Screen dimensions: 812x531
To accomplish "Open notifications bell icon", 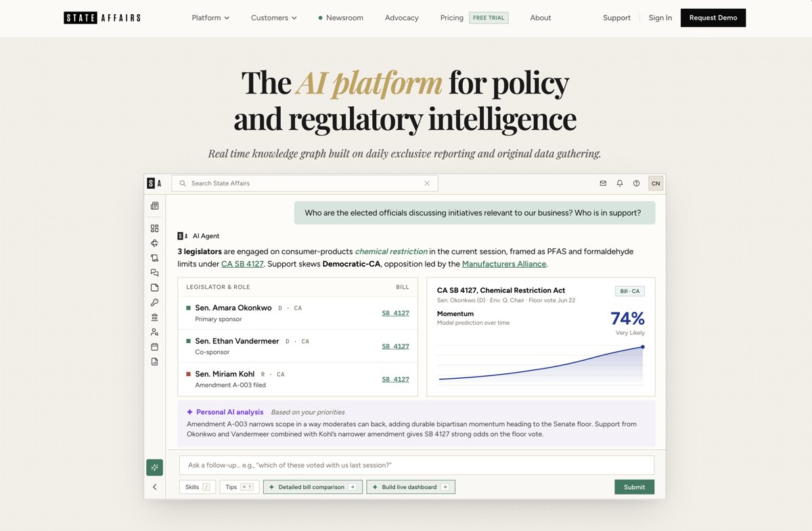I will tap(620, 183).
